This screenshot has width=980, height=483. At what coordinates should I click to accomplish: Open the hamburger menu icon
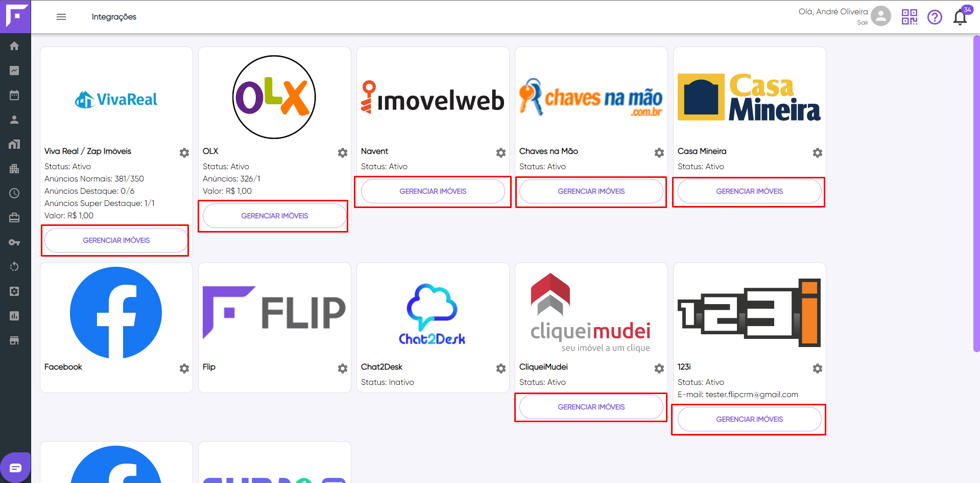61,17
